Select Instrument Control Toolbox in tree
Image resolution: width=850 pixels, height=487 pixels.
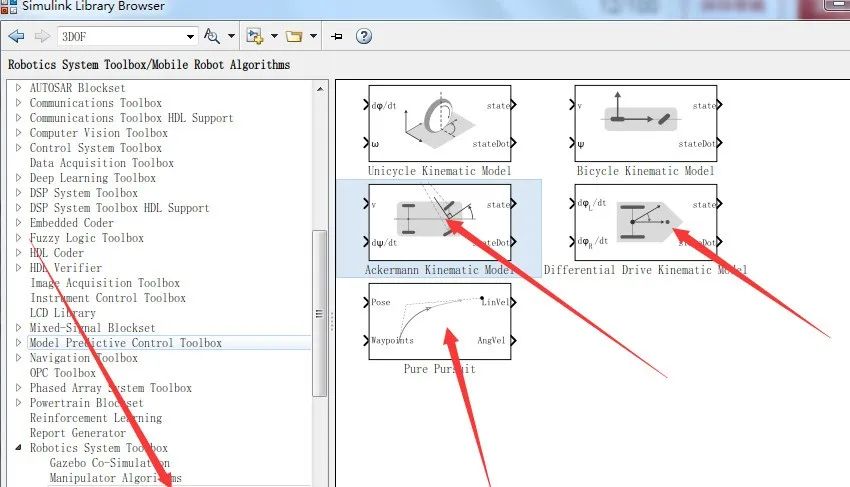pyautogui.click(x=108, y=298)
